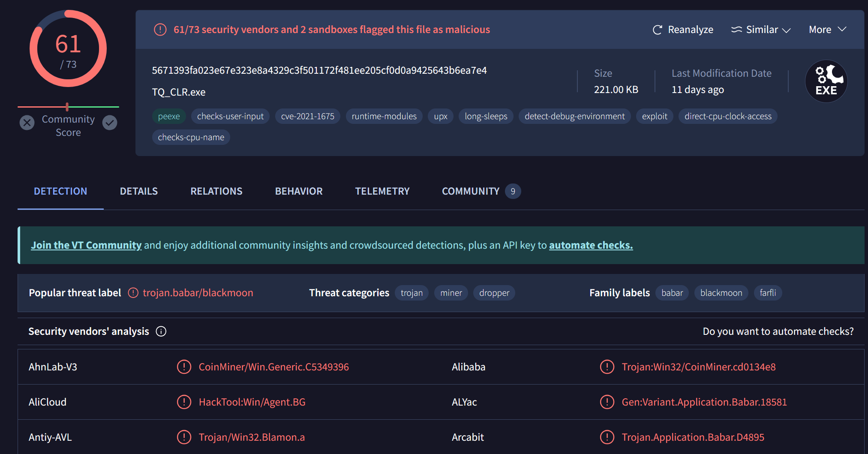868x454 pixels.
Task: Click the checks-user-input tag
Action: point(230,116)
